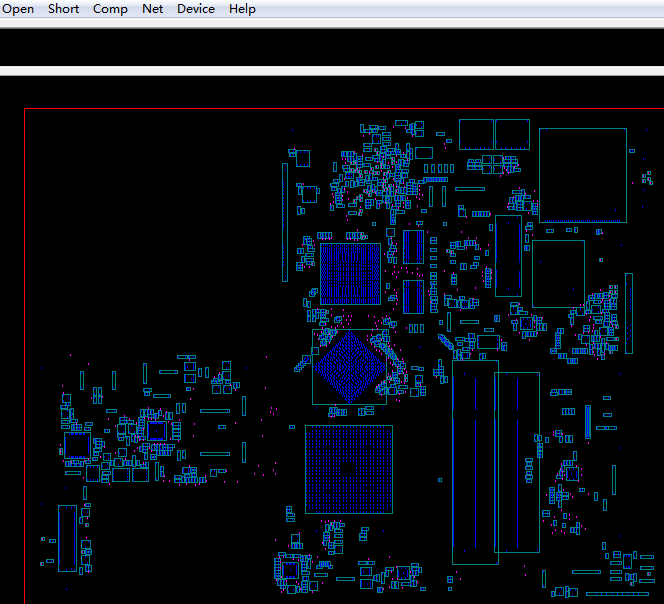This screenshot has width=664, height=604.
Task: Open the Device menu
Action: pos(196,9)
